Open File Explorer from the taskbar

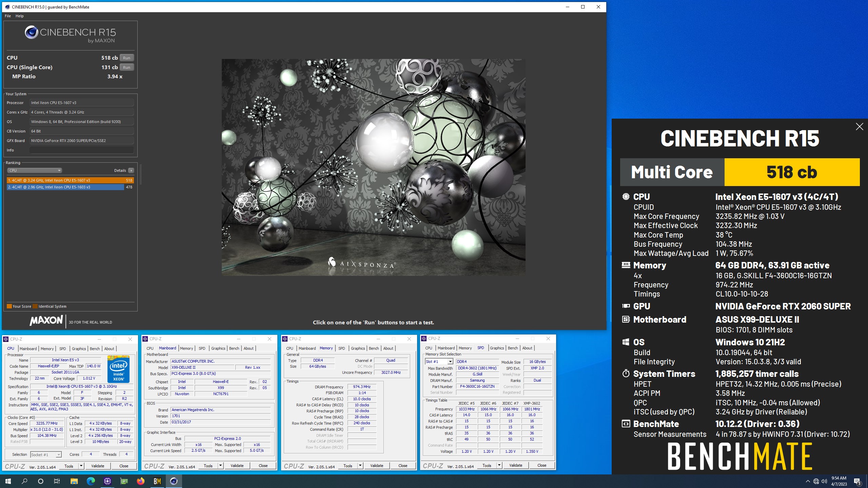click(x=74, y=481)
